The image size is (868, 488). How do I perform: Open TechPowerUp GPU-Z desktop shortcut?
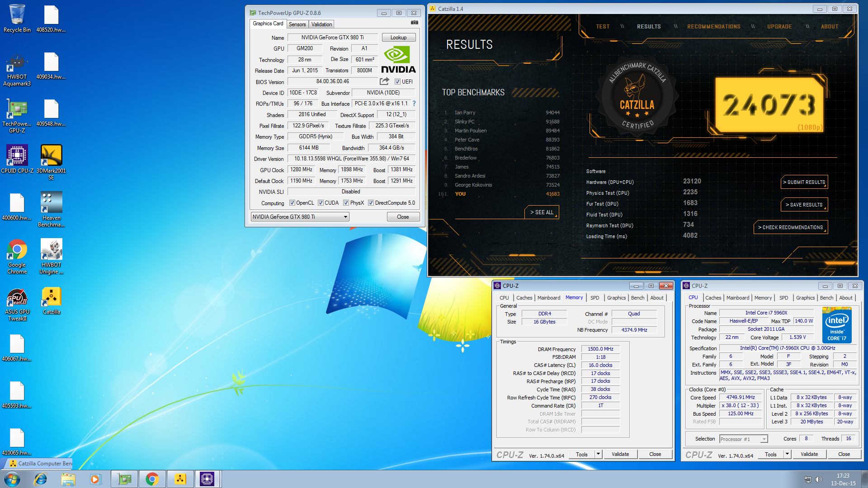coord(17,117)
